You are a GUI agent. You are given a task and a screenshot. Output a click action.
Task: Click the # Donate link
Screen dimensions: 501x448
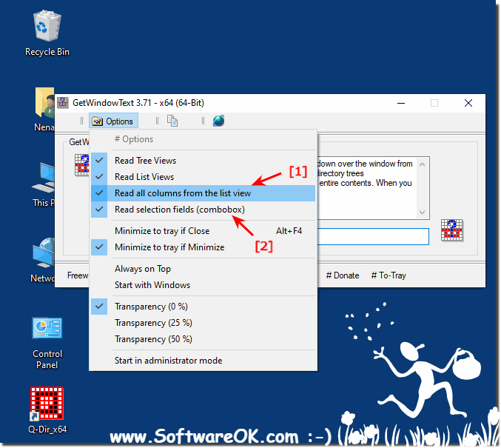point(343,275)
